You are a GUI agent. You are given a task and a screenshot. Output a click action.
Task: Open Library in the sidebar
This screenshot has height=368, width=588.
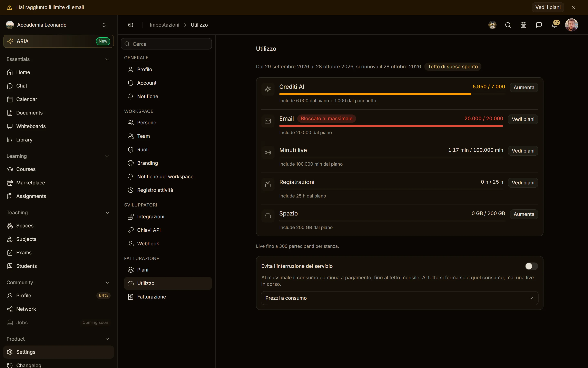pos(59,140)
